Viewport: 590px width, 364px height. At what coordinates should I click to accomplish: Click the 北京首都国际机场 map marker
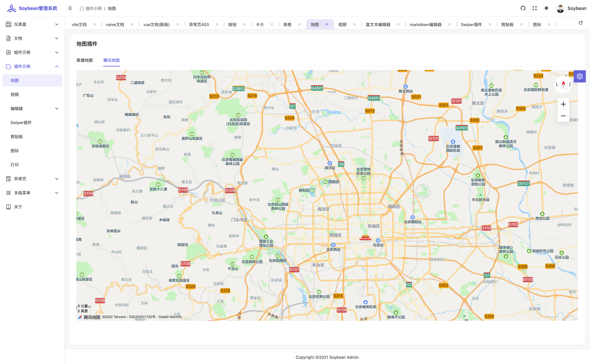pos(453,142)
